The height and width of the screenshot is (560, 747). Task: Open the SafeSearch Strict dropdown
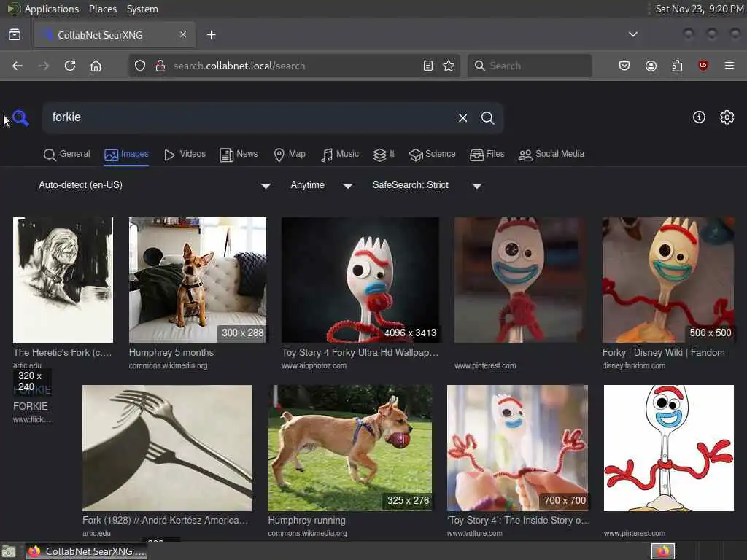click(426, 185)
